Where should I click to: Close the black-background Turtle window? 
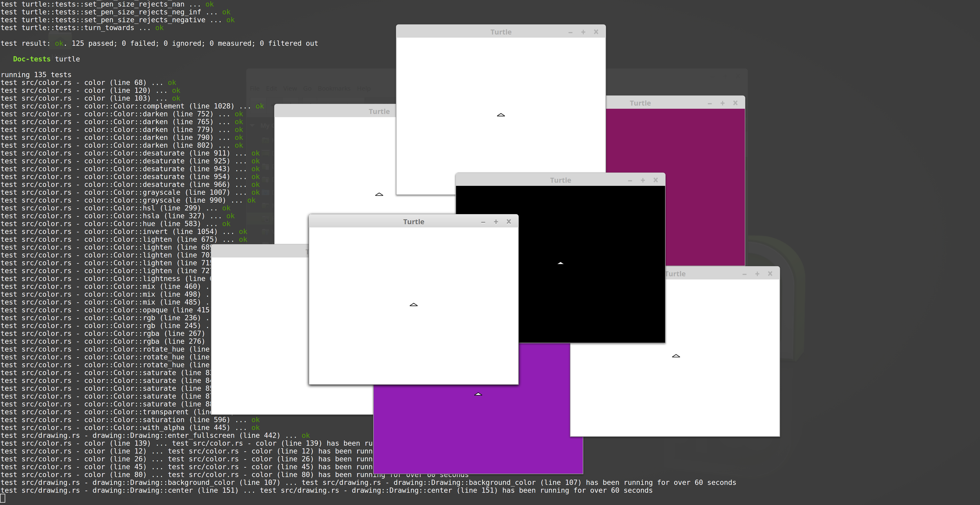click(655, 180)
